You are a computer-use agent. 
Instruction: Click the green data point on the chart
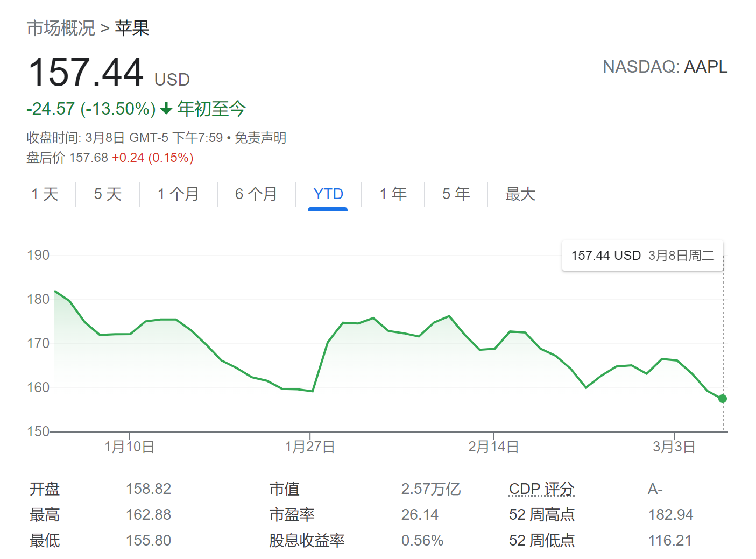coord(723,399)
